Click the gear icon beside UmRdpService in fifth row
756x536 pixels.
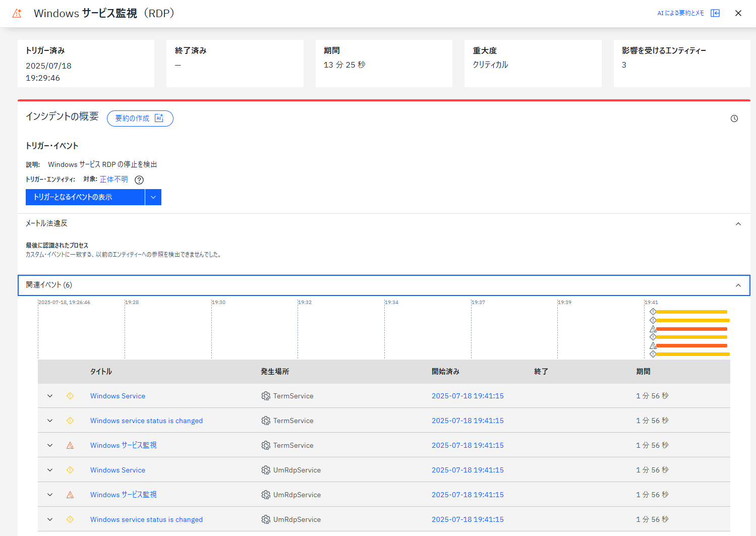[266, 495]
